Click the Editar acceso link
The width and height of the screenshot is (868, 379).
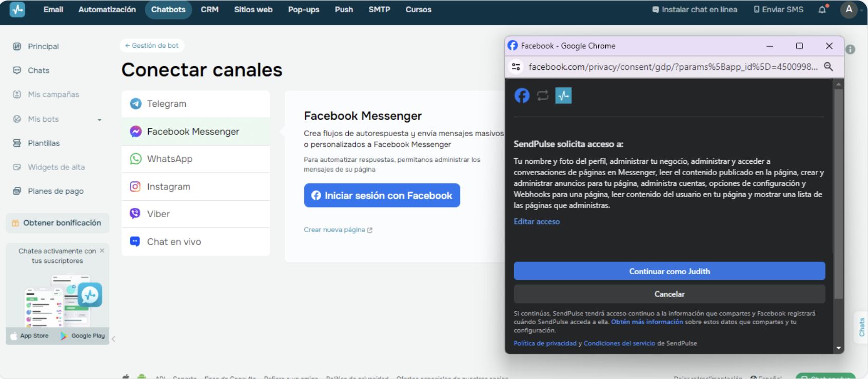537,222
